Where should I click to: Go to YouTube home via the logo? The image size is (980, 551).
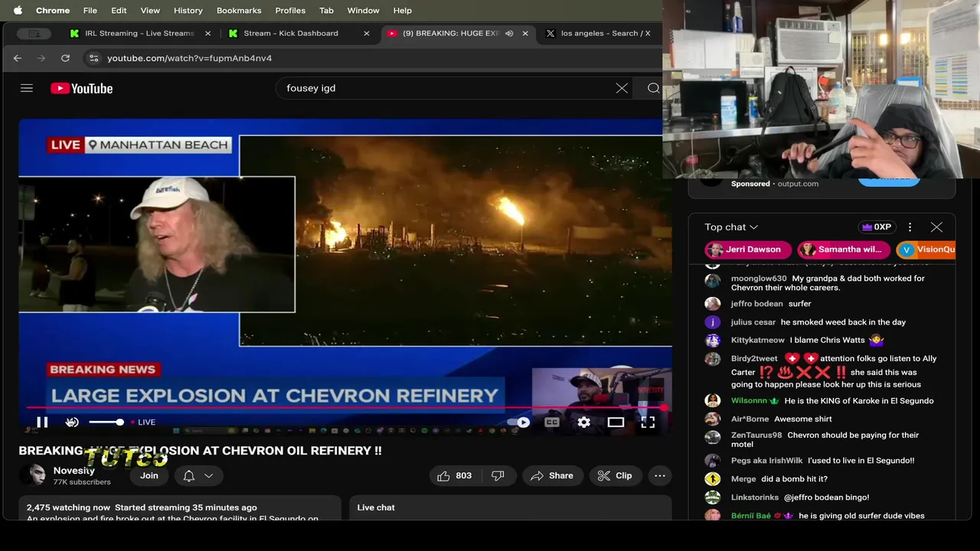(82, 88)
